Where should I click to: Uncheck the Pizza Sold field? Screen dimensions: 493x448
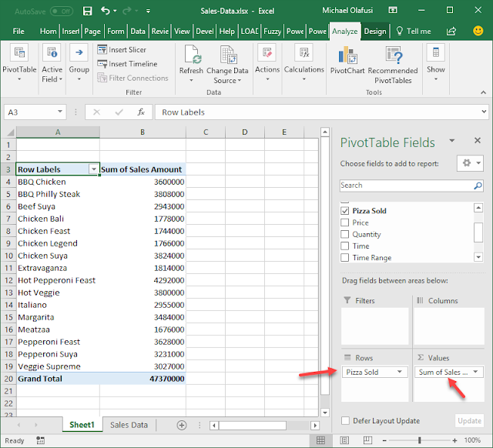(x=345, y=211)
